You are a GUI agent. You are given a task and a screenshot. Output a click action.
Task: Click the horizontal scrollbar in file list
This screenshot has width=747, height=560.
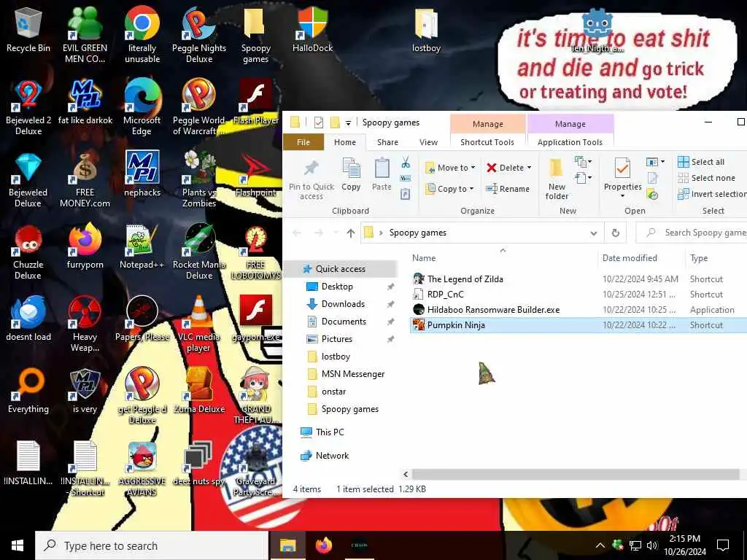tap(575, 474)
